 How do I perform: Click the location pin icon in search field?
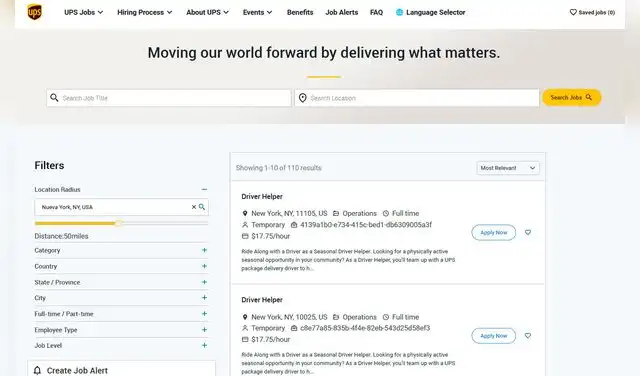click(302, 98)
